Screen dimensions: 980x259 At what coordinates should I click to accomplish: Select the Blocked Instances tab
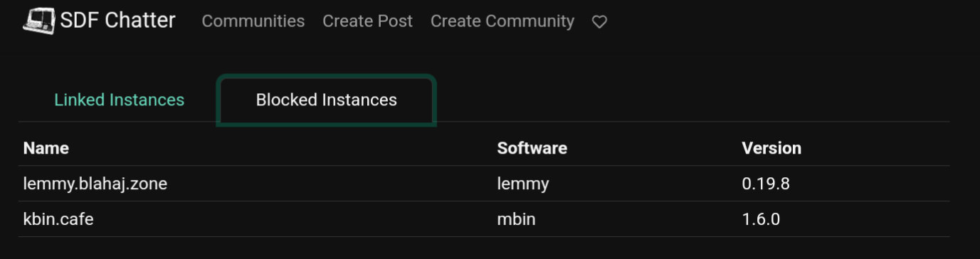click(x=327, y=100)
